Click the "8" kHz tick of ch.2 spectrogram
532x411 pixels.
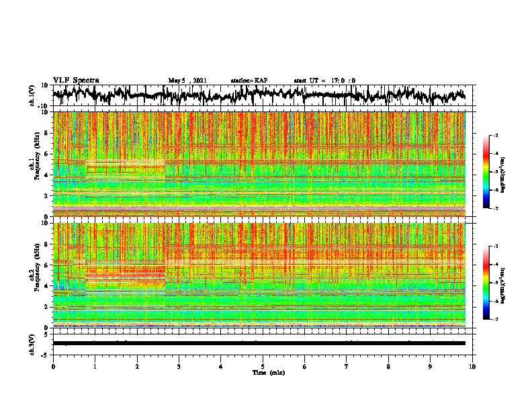[x=47, y=244]
